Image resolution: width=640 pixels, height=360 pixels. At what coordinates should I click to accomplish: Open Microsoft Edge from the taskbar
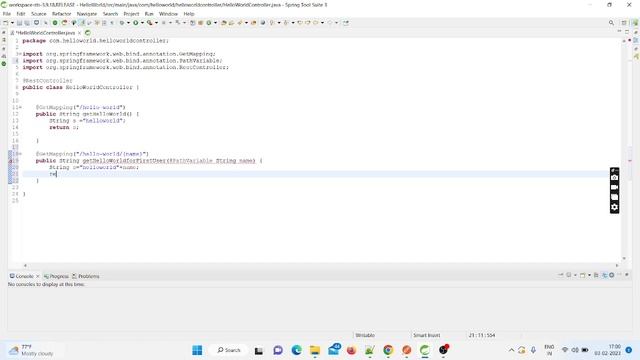click(296, 350)
